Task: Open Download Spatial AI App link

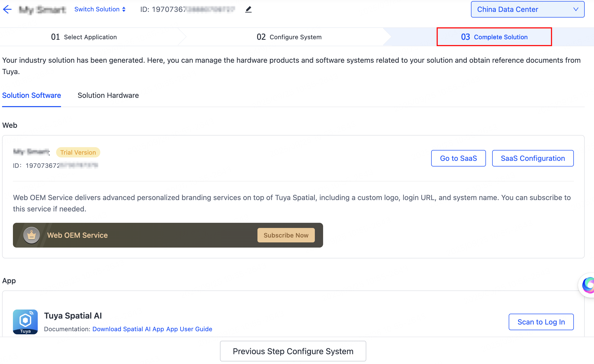Action: [x=128, y=329]
